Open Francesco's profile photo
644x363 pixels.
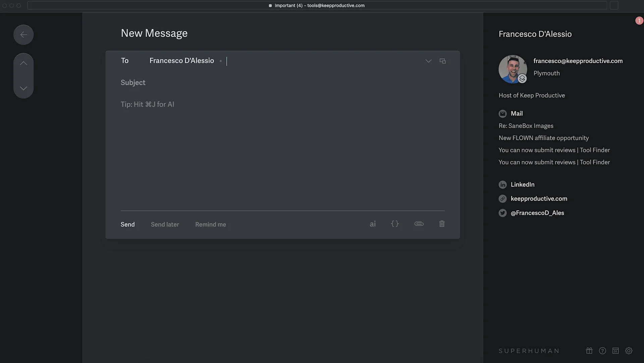[x=513, y=69]
